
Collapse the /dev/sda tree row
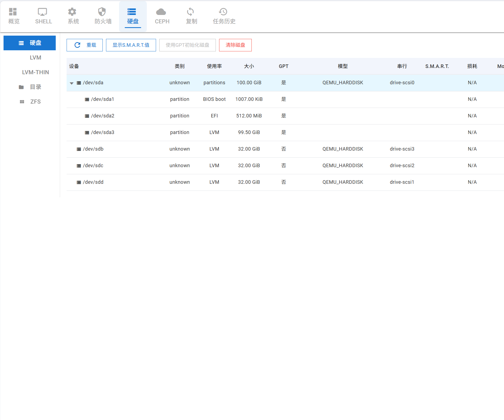71,83
